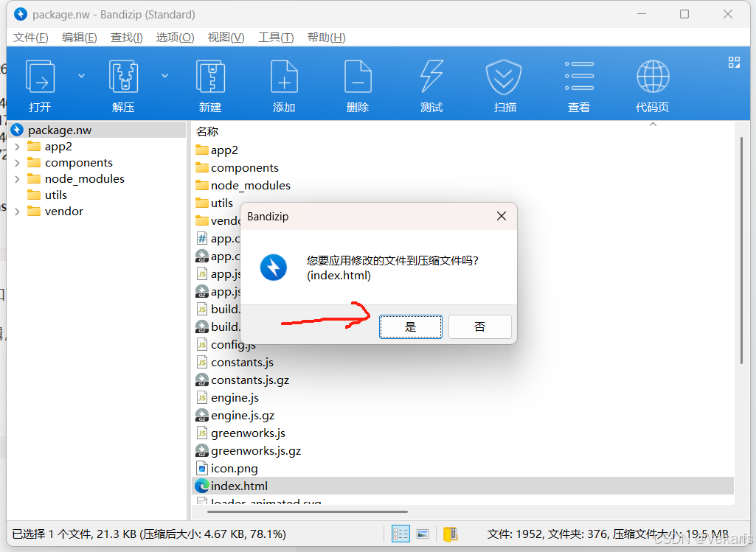
Task: Click the Scan (扫描) shield icon
Action: tap(504, 77)
